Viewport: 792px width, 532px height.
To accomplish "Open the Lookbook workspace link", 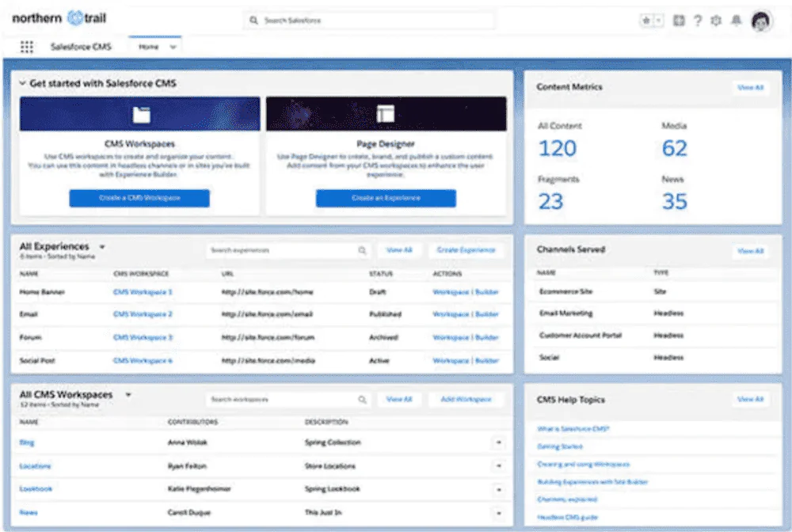I will pos(36,489).
